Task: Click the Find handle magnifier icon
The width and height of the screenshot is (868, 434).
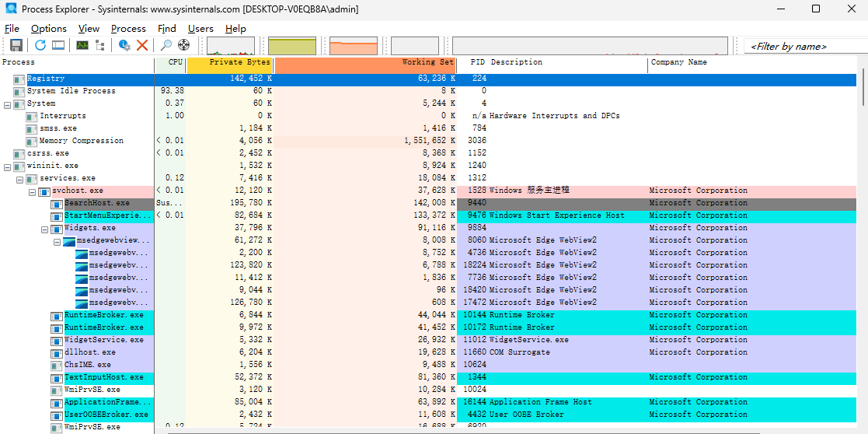Action: click(x=166, y=45)
